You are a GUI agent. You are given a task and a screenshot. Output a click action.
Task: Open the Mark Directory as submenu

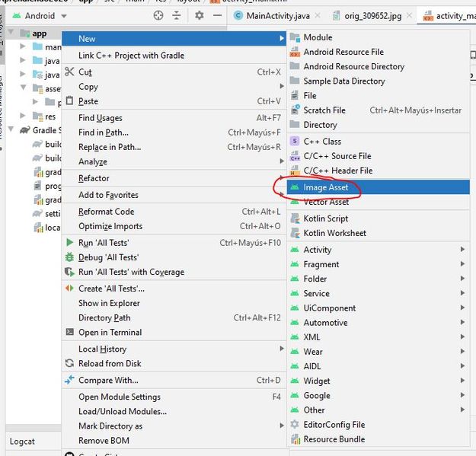tap(174, 426)
